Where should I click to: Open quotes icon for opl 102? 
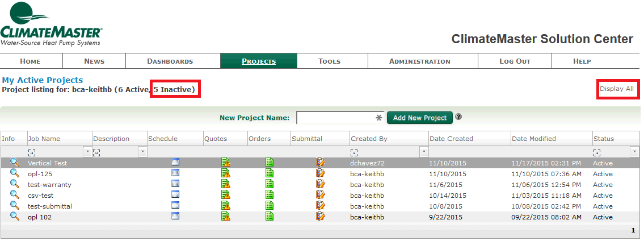tap(225, 216)
